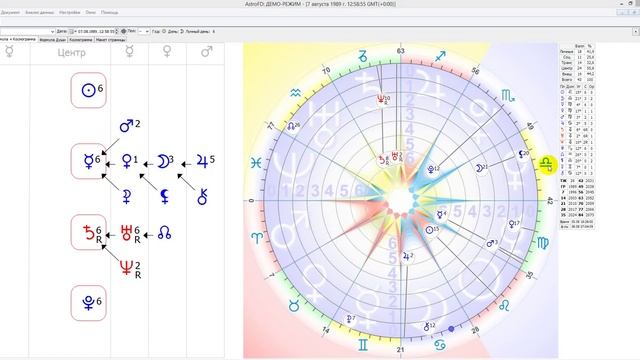Open the Окно menu
This screenshot has width=640, height=360.
[91, 13]
